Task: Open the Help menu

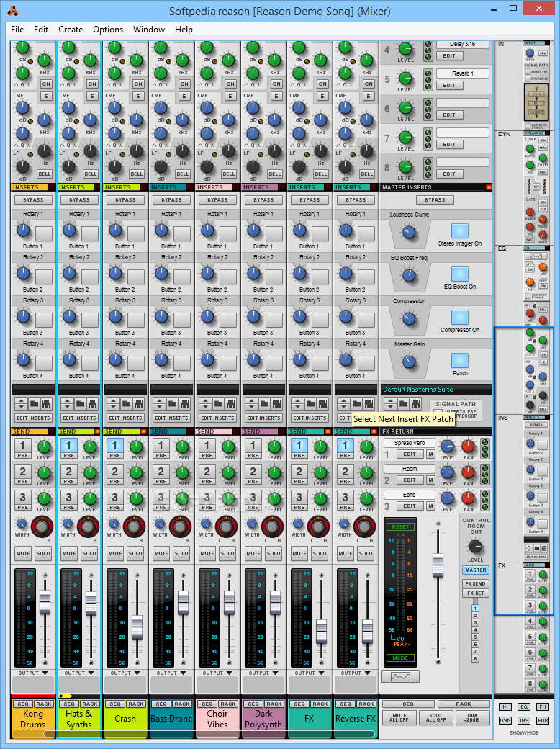Action: pyautogui.click(x=184, y=29)
